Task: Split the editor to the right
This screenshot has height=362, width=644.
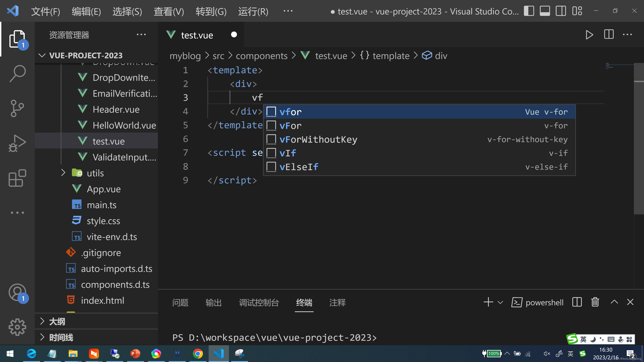Action: pyautogui.click(x=608, y=35)
